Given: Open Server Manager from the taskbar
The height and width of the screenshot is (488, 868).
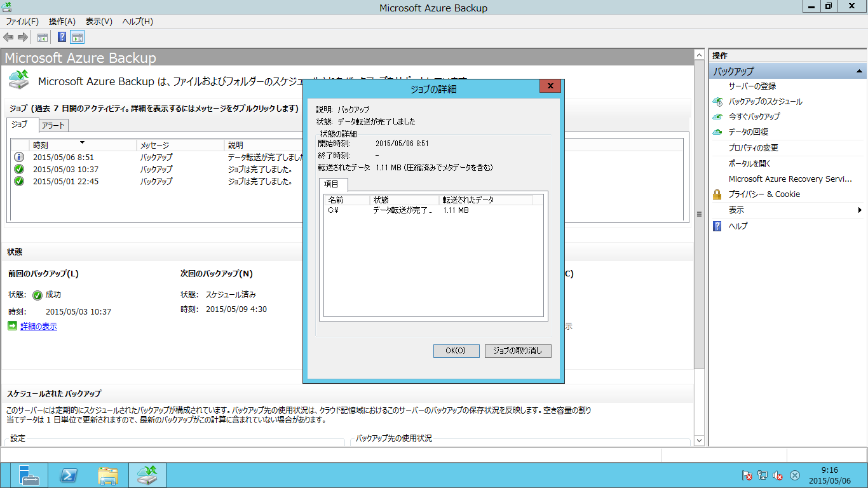Looking at the screenshot, I should (x=29, y=475).
